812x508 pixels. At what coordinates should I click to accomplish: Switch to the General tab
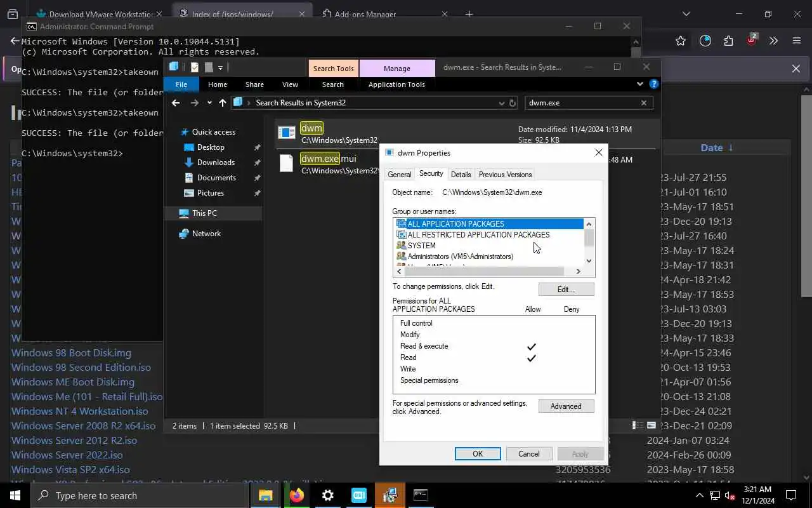click(400, 175)
